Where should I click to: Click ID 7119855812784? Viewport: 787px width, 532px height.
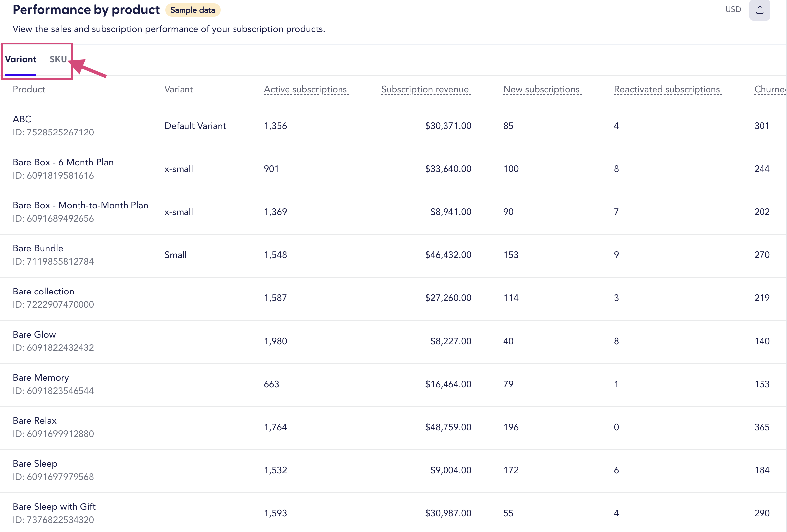pos(53,261)
